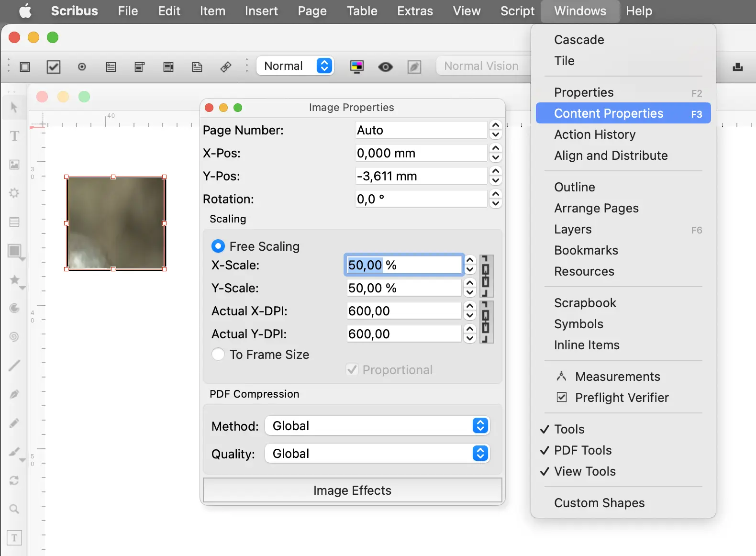The width and height of the screenshot is (756, 556).
Task: Select the Line drawing tool
Action: pos(14,366)
